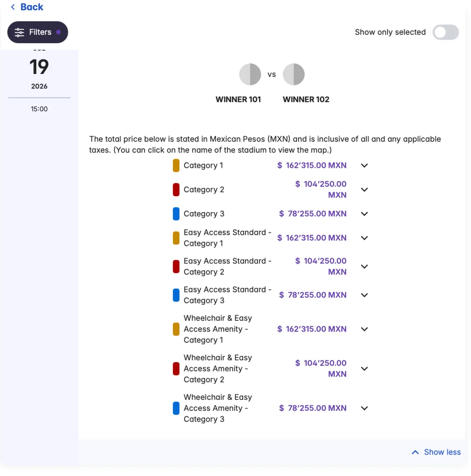471x476 pixels.
Task: Expand the Category 3 price row
Action: (365, 214)
